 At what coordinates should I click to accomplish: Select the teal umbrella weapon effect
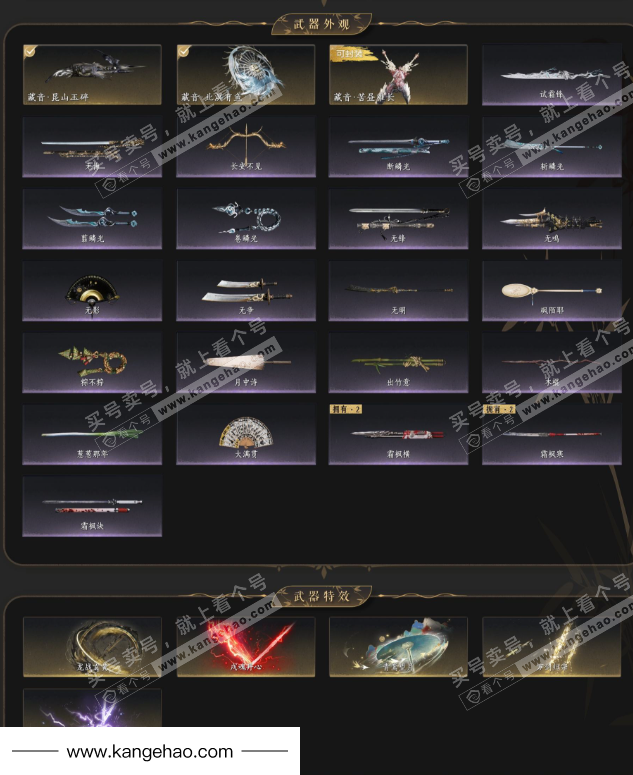[x=398, y=646]
